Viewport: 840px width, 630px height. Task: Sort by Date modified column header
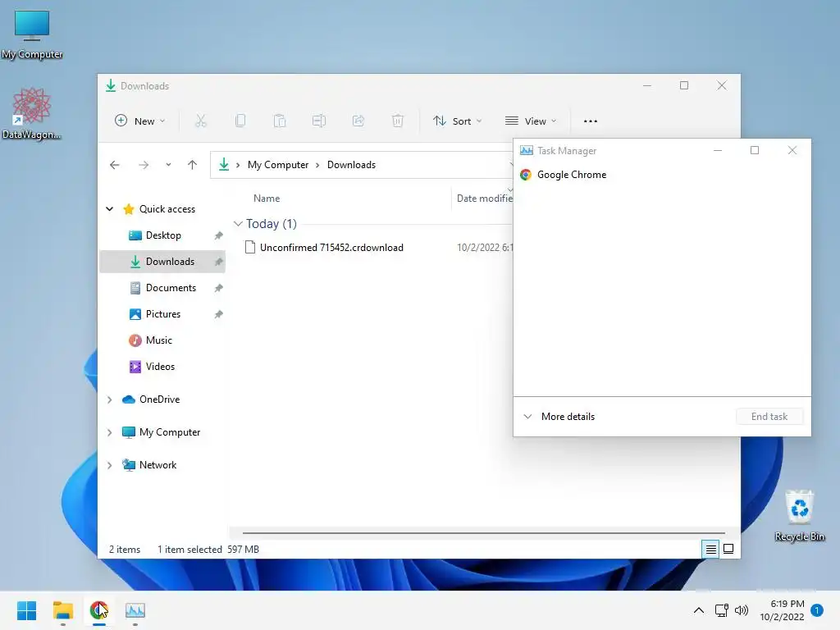[484, 199]
